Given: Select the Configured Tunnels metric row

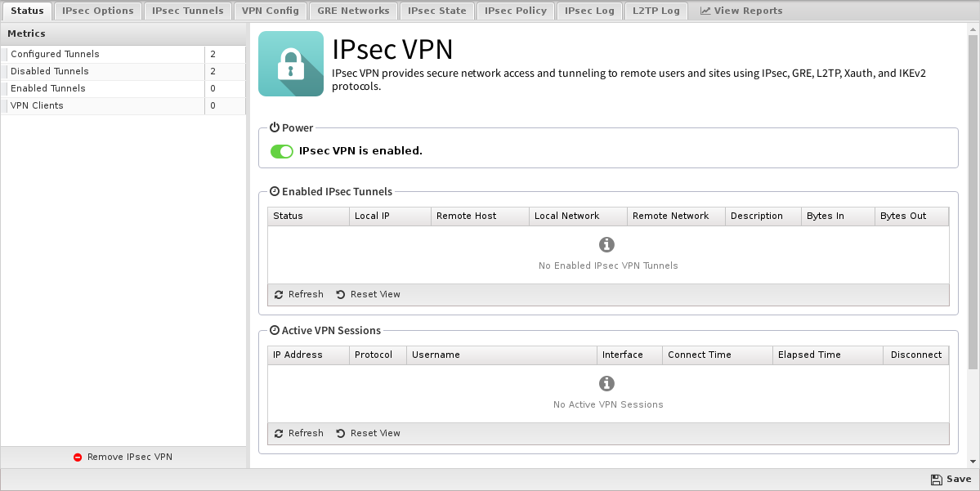Looking at the screenshot, I should tap(123, 55).
